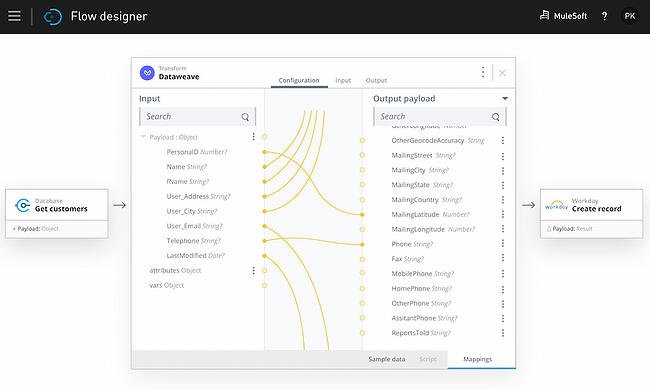Open the hamburger navigation menu
Viewport: 650px width, 390px height.
point(14,16)
